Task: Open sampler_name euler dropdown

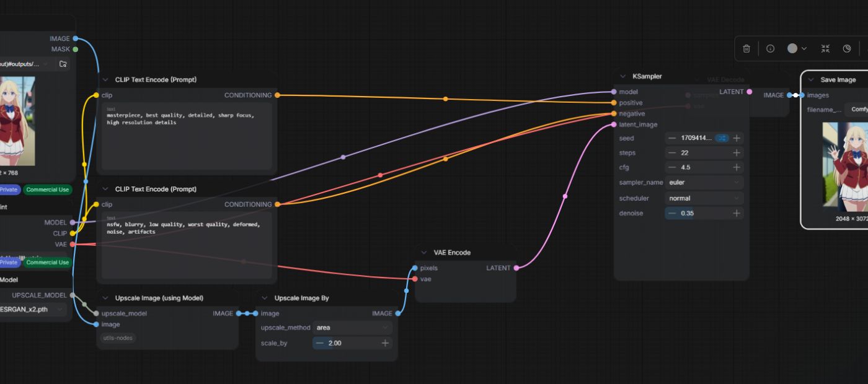Action: tap(704, 183)
